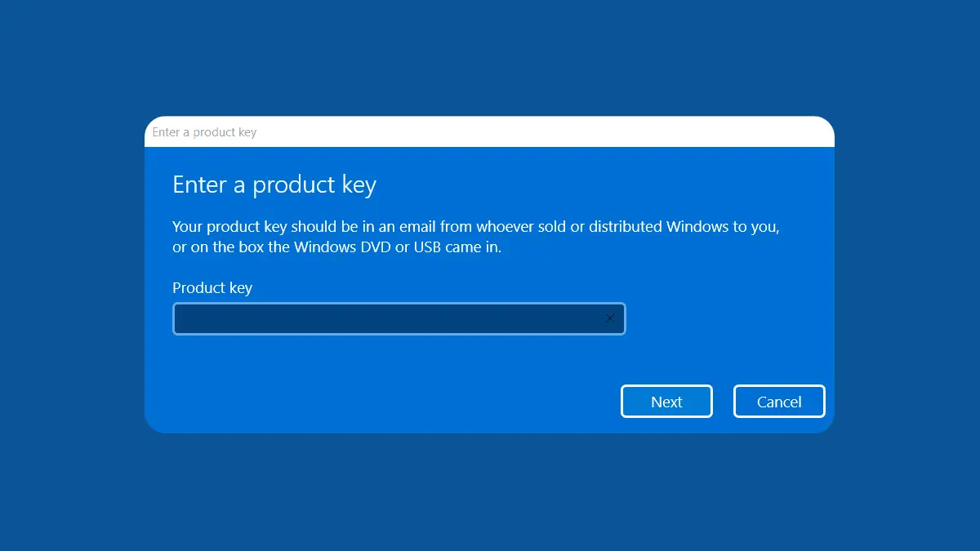The height and width of the screenshot is (551, 980).
Task: Click the instruction text about Windows DVD
Action: [475, 236]
